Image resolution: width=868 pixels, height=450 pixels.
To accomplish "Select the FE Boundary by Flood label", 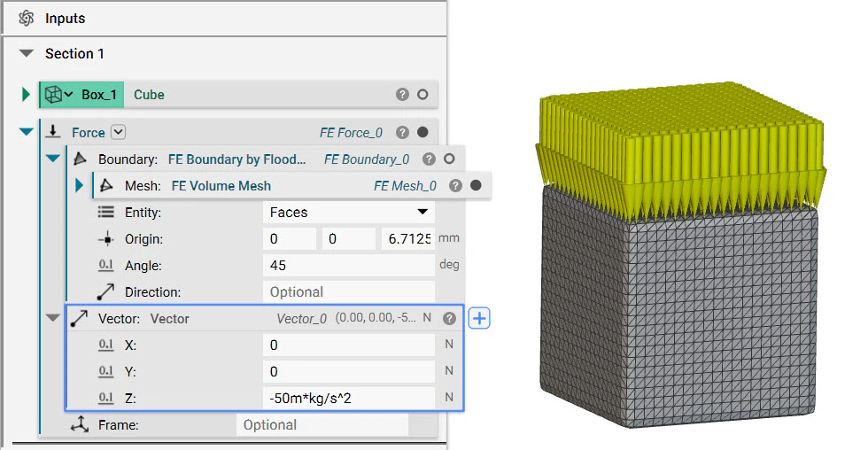I will (237, 159).
